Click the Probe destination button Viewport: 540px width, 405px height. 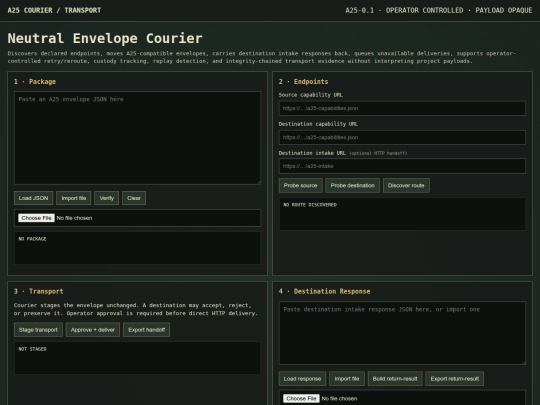[352, 185]
